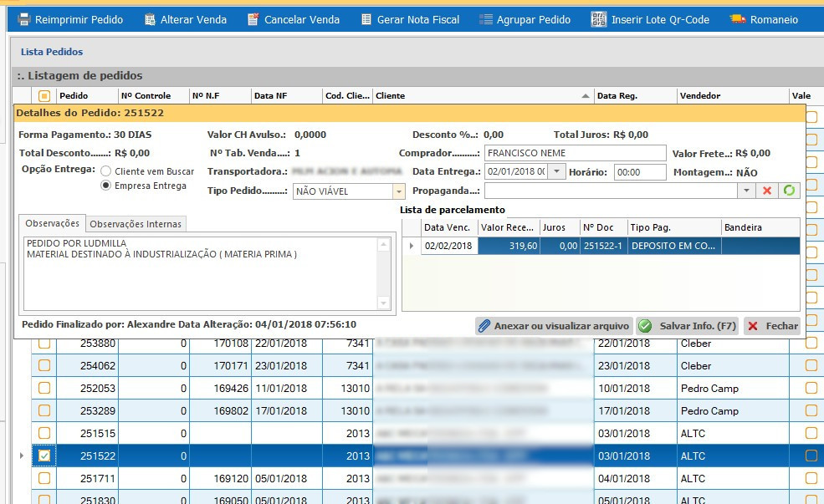
Task: Uncheck the checkbox for order 251522
Action: coord(44,456)
